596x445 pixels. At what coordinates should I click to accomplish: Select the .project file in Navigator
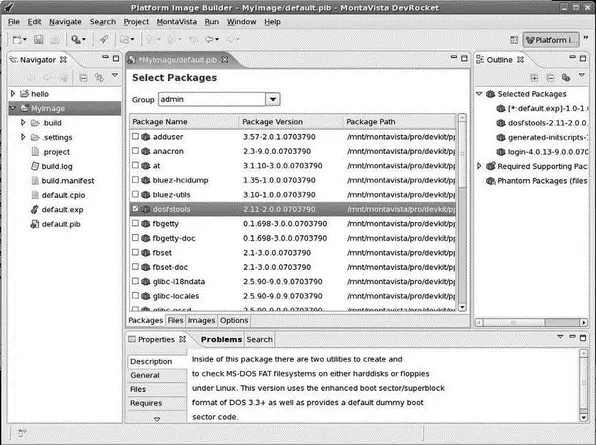[56, 152]
